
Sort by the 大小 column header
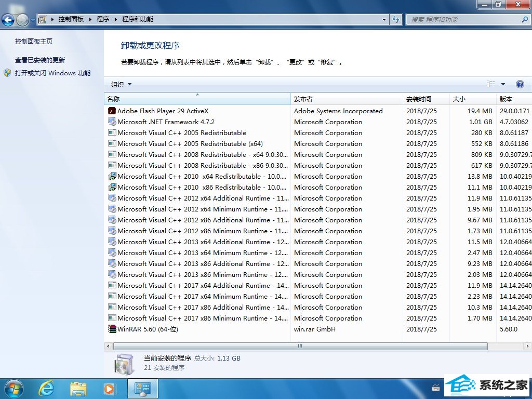coord(473,99)
